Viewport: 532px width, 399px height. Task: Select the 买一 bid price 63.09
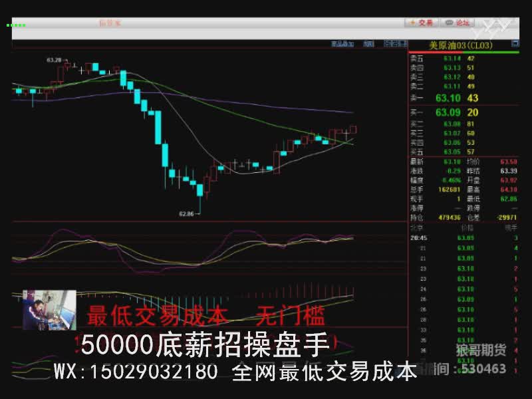(x=448, y=112)
